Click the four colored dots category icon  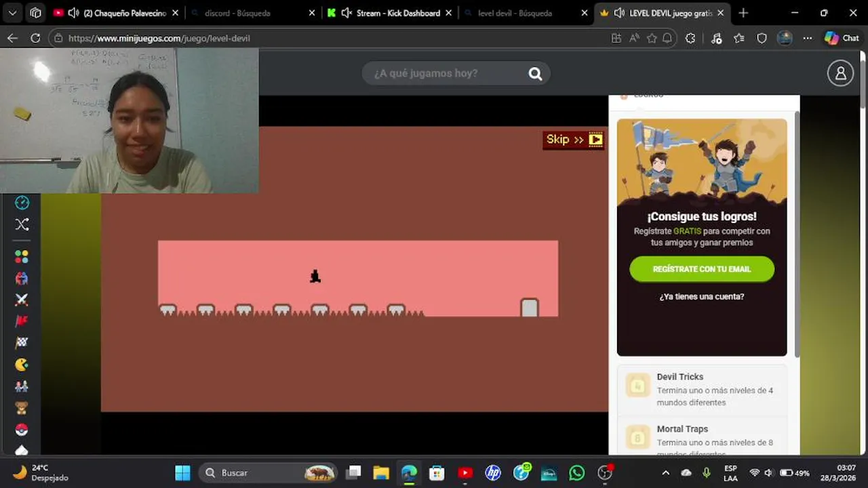pyautogui.click(x=22, y=257)
